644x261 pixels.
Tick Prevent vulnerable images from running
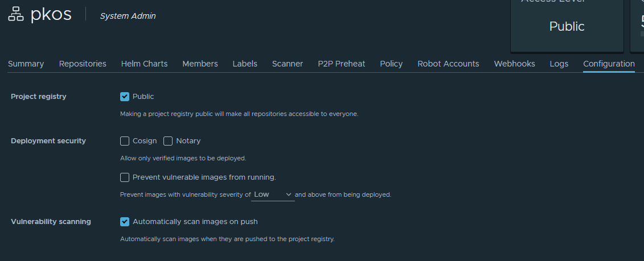(125, 177)
